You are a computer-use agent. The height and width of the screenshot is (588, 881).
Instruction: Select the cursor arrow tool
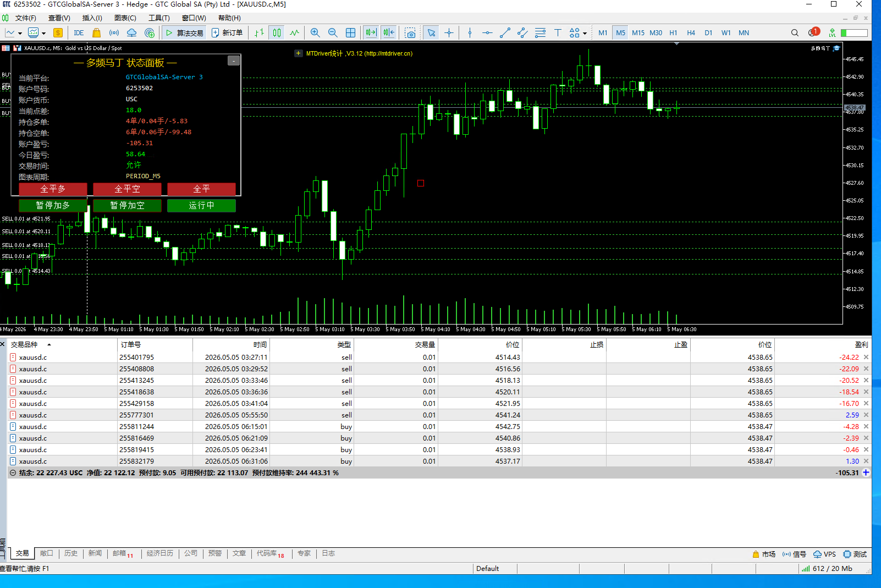tap(431, 33)
